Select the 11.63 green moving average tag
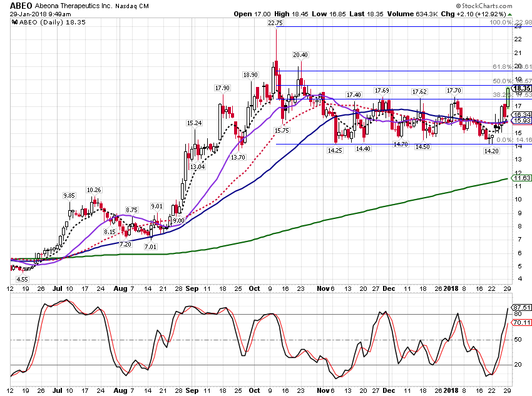 coord(522,178)
